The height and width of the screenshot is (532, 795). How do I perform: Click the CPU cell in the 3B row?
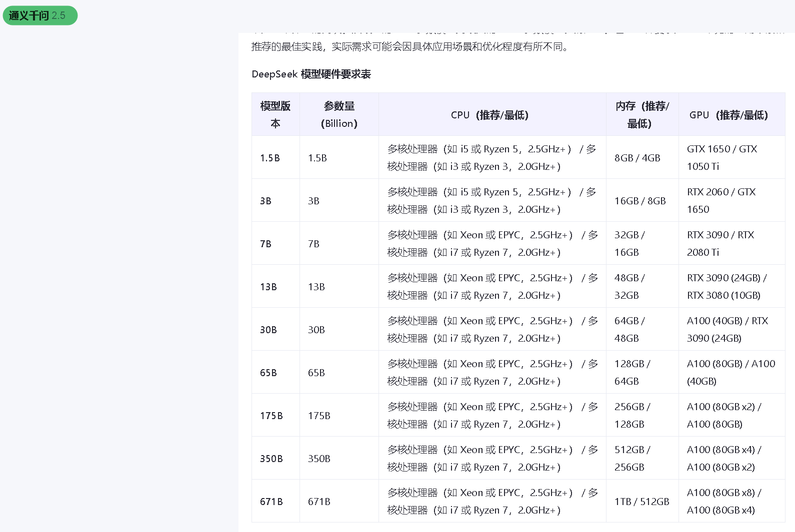pyautogui.click(x=492, y=201)
